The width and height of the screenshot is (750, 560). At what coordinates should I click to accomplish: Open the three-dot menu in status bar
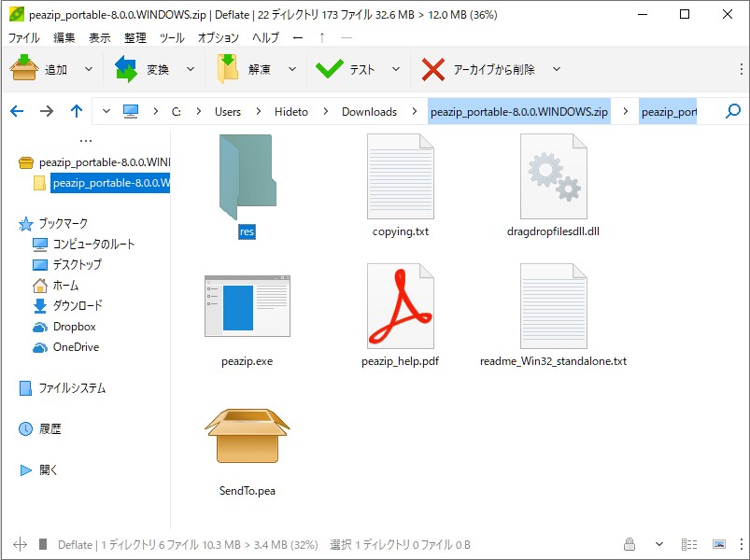tap(742, 544)
